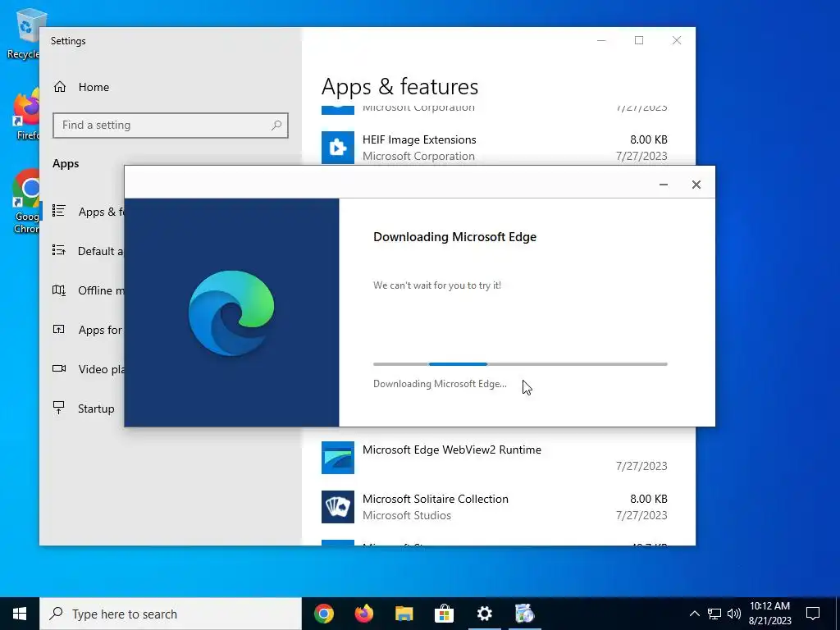The height and width of the screenshot is (630, 840).
Task: Launch Chrome from the taskbar
Action: pos(324,614)
